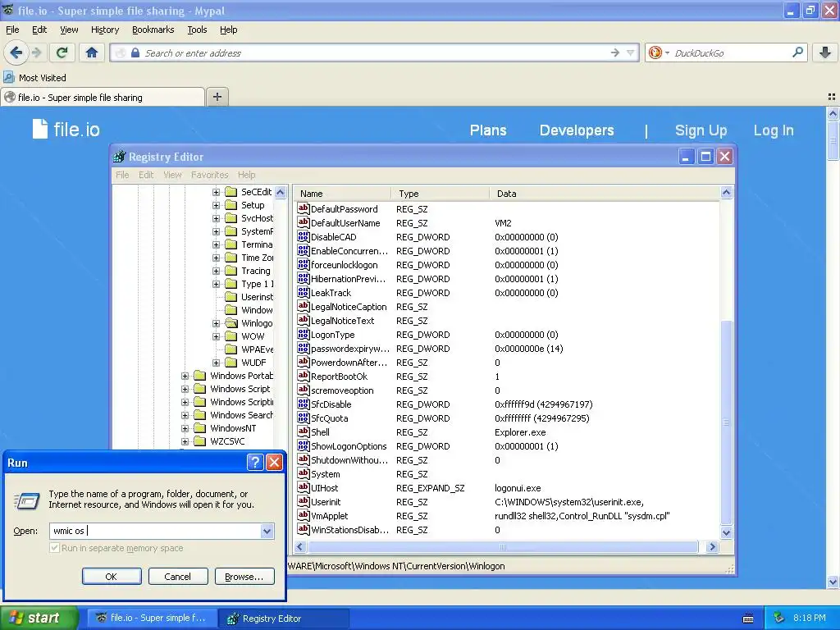Open the browser Tools menu
840x630 pixels.
click(x=197, y=30)
